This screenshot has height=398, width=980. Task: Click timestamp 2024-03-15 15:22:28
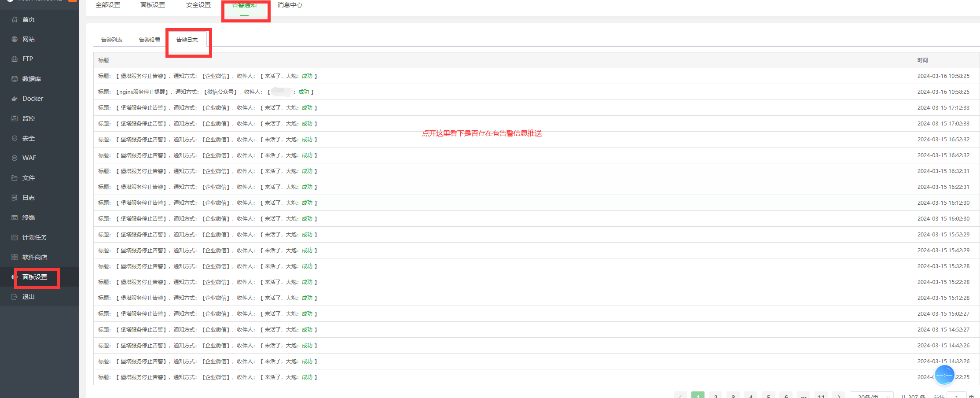(943, 282)
